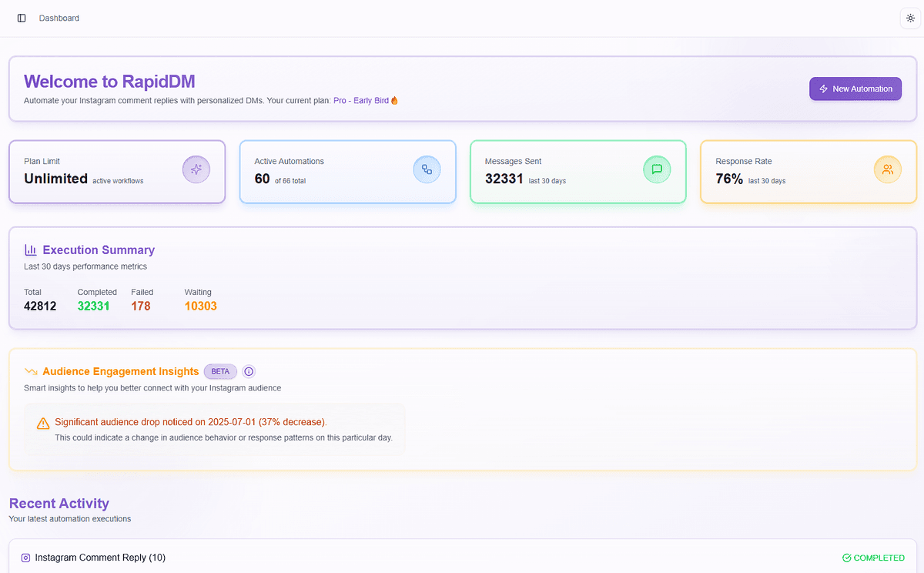Click the users icon in Response Rate card
The image size is (924, 573).
(x=888, y=169)
